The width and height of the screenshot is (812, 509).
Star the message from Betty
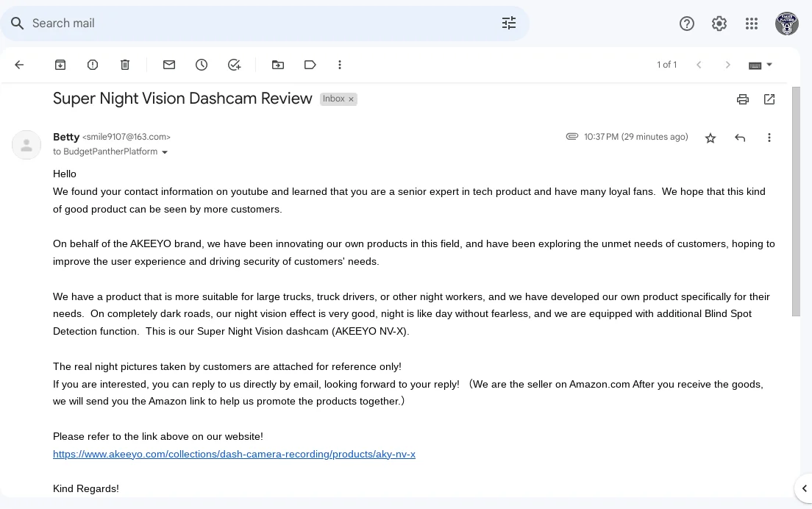(710, 138)
